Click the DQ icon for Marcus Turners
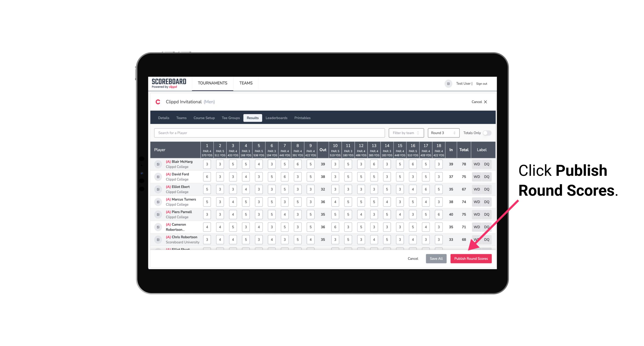The image size is (644, 346). click(x=487, y=202)
